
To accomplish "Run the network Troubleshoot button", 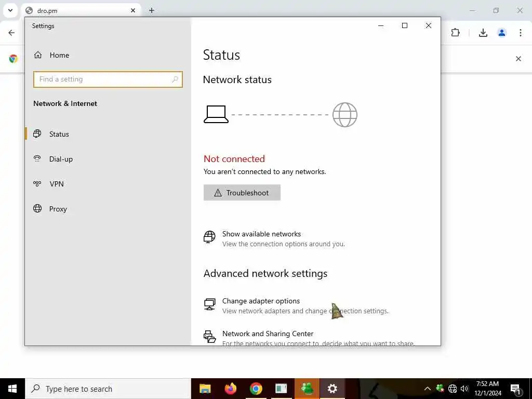I will [x=242, y=193].
